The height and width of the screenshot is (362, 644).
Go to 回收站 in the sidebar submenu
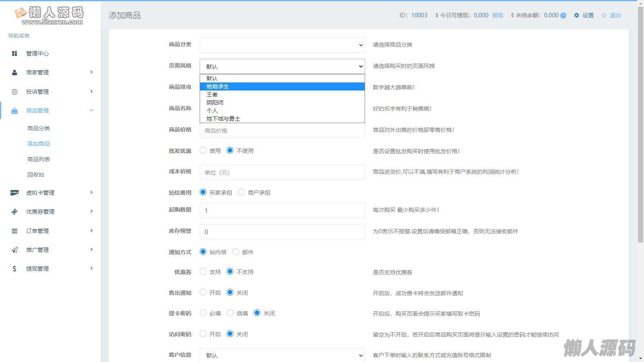coord(36,175)
